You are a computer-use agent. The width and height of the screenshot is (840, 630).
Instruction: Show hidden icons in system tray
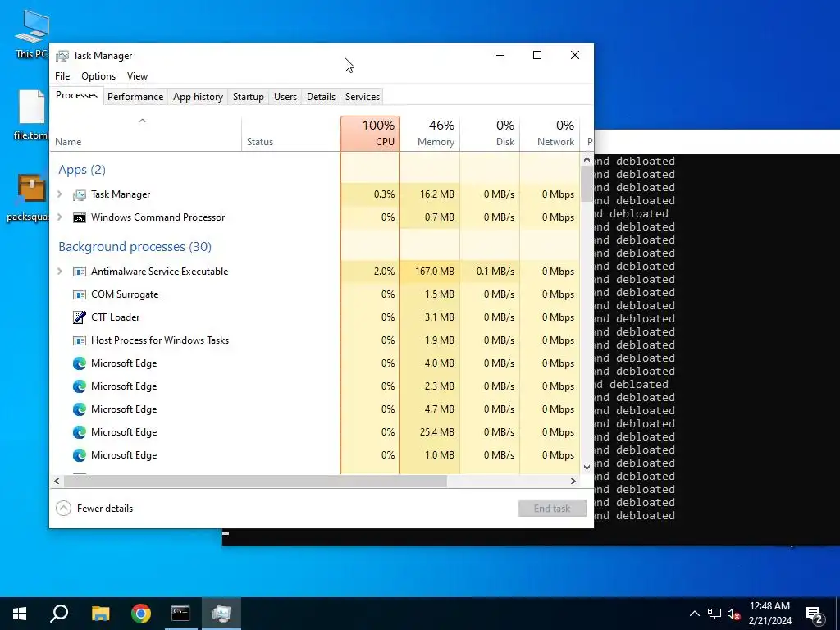pos(694,614)
